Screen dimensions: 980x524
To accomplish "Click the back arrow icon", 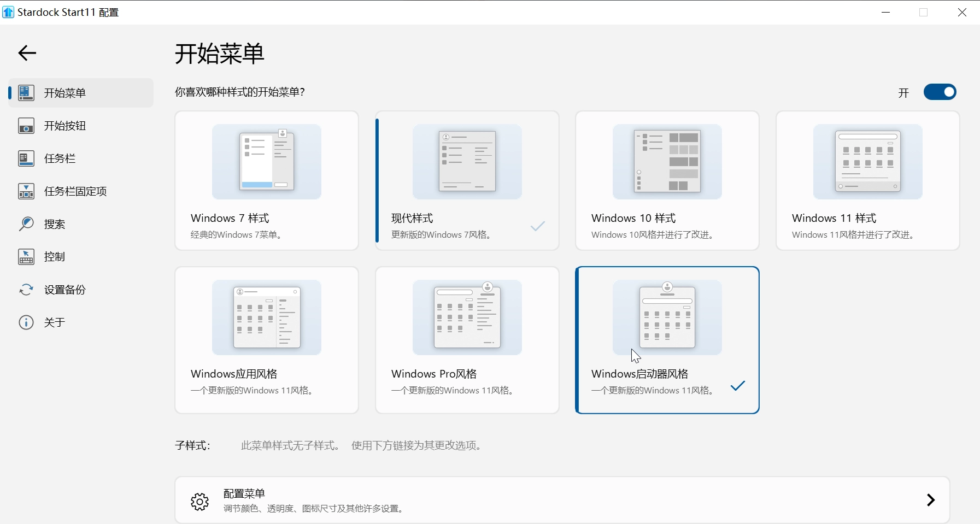I will tap(27, 53).
